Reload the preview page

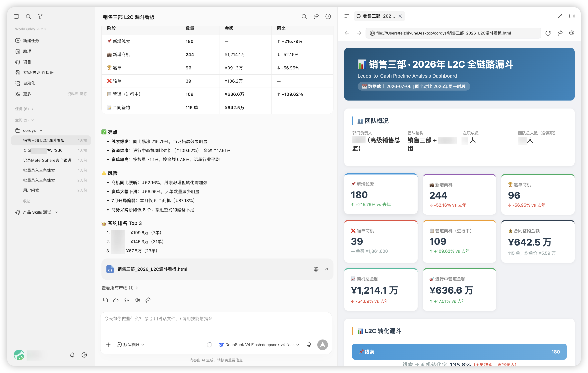[548, 33]
